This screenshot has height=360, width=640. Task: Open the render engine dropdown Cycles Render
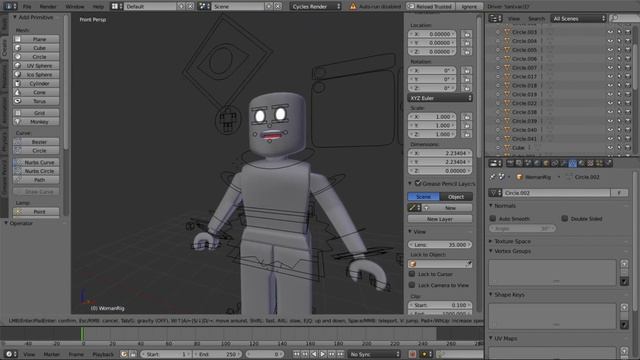point(316,7)
